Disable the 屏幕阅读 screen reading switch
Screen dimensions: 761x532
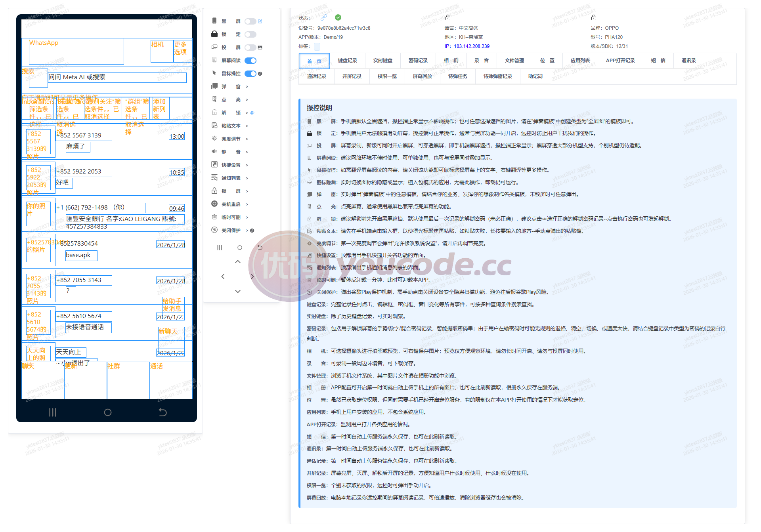pos(250,61)
